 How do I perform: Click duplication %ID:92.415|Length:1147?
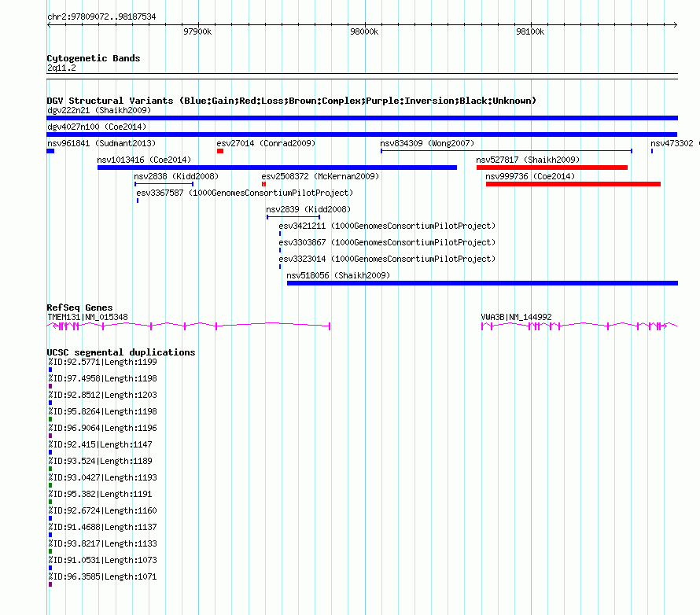pyautogui.click(x=100, y=444)
